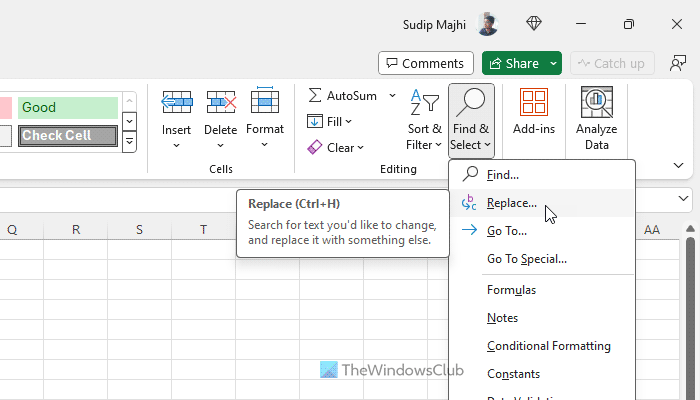Click the Analyze Data icon
The image size is (700, 400).
[596, 103]
